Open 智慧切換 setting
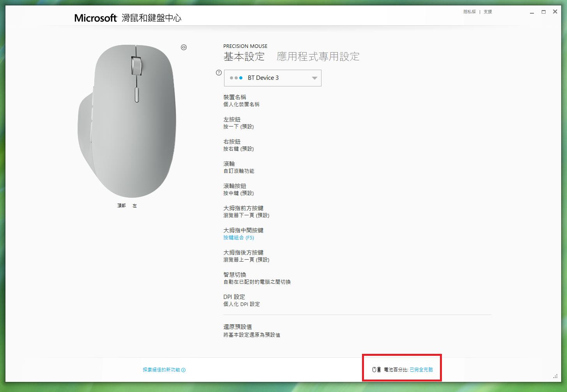The height and width of the screenshot is (392, 567). [257, 278]
